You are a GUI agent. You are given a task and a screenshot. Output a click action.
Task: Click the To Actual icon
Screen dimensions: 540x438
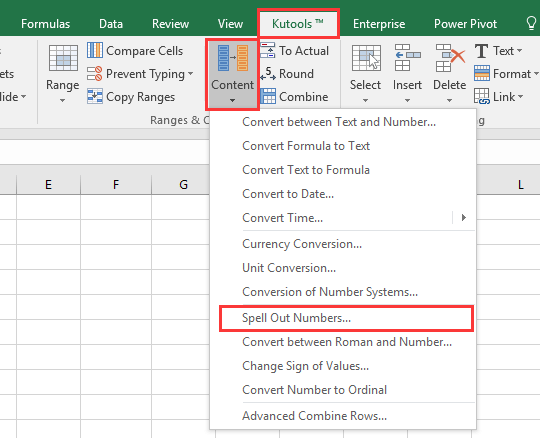pyautogui.click(x=268, y=50)
